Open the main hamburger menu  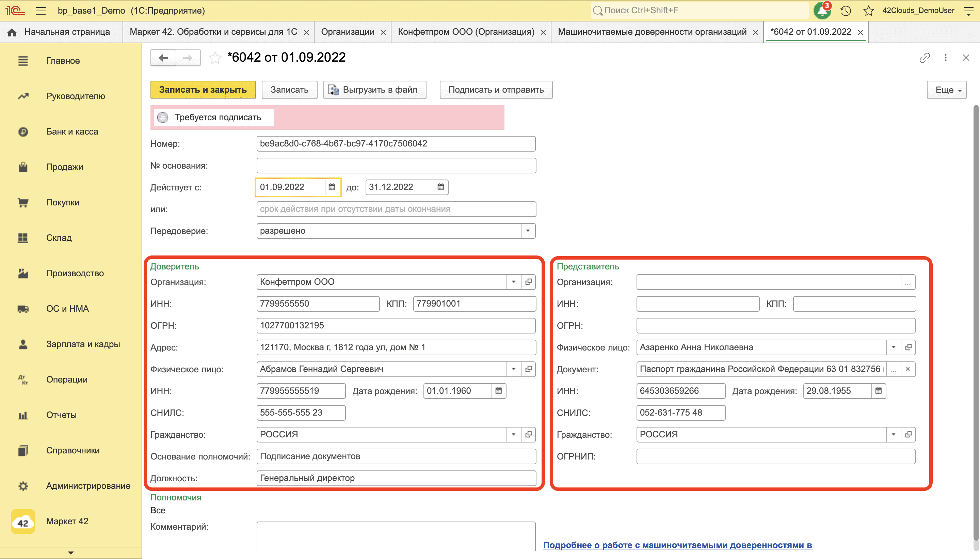(x=41, y=10)
